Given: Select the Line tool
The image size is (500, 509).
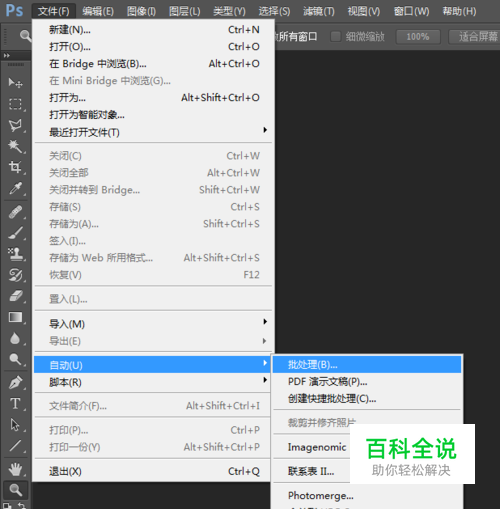Looking at the screenshot, I should [15, 446].
